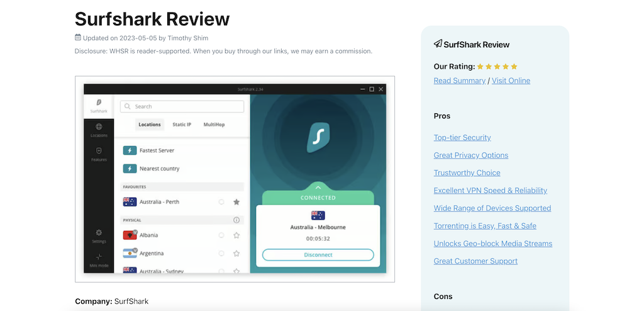Click the 00:05:32 connection timer

(x=318, y=239)
